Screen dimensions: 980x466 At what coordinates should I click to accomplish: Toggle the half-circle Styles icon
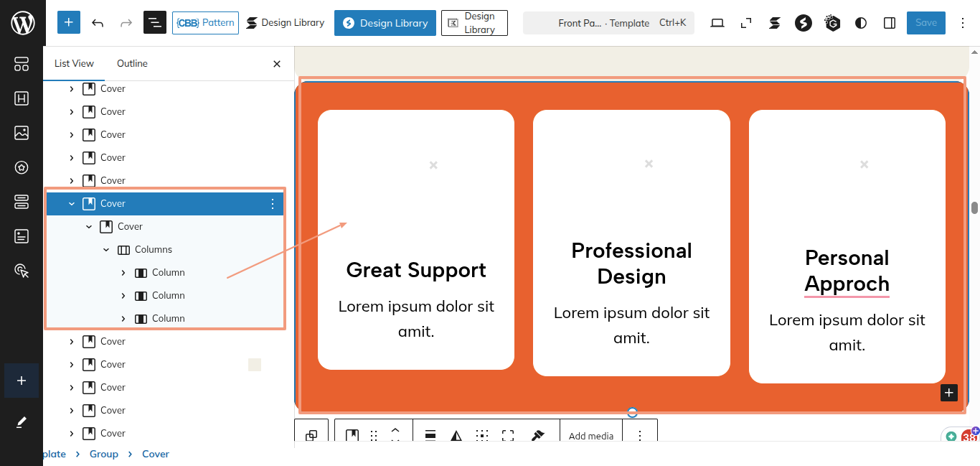click(861, 23)
